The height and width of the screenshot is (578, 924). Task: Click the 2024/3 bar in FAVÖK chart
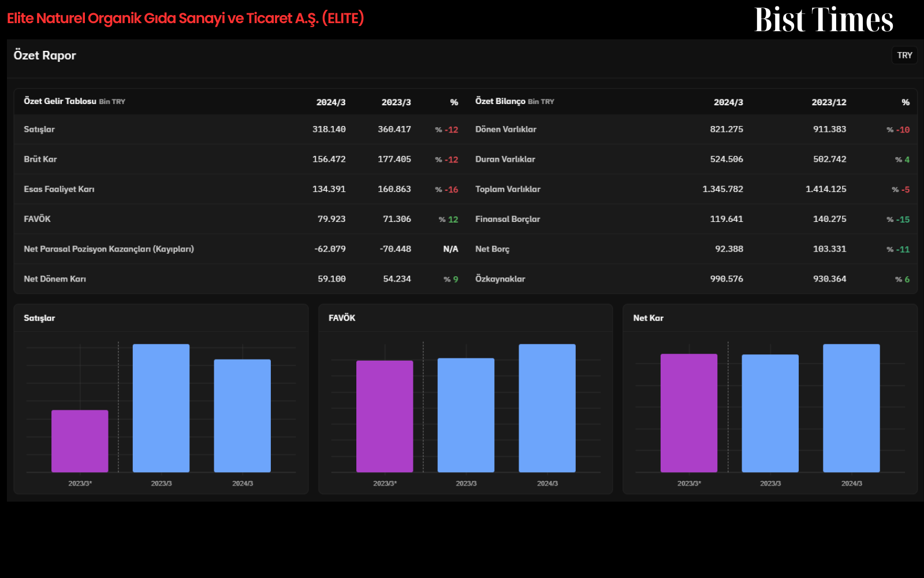click(547, 408)
